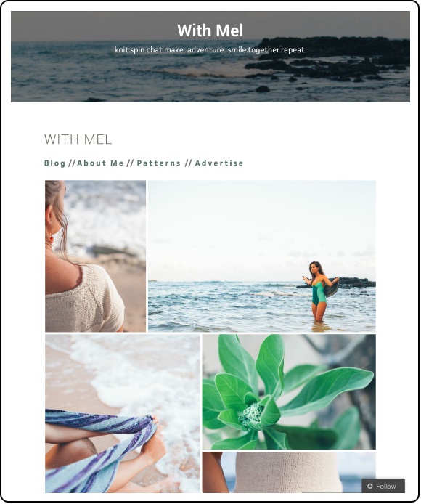
Task: Open the About Me page link
Action: pos(100,163)
